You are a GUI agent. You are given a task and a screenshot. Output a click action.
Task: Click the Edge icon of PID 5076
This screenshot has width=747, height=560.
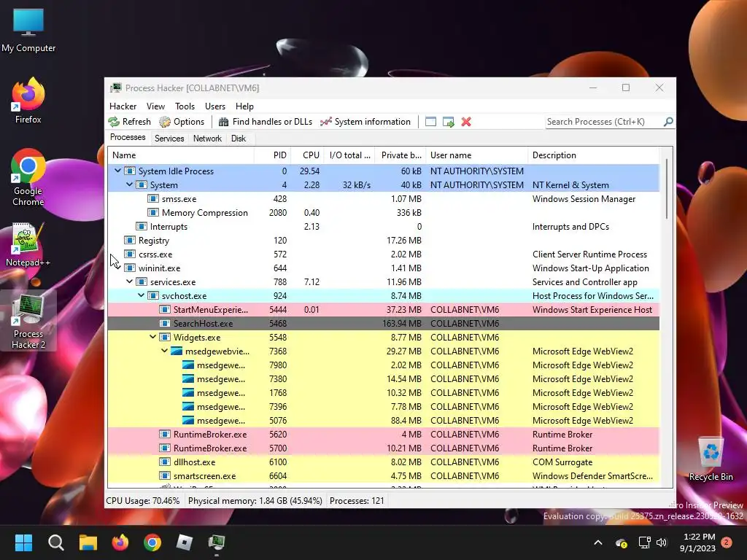click(188, 420)
